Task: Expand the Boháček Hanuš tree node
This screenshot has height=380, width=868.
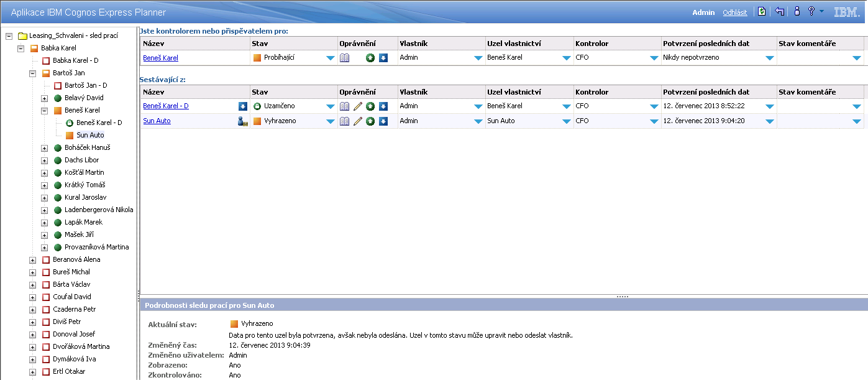Action: click(44, 147)
